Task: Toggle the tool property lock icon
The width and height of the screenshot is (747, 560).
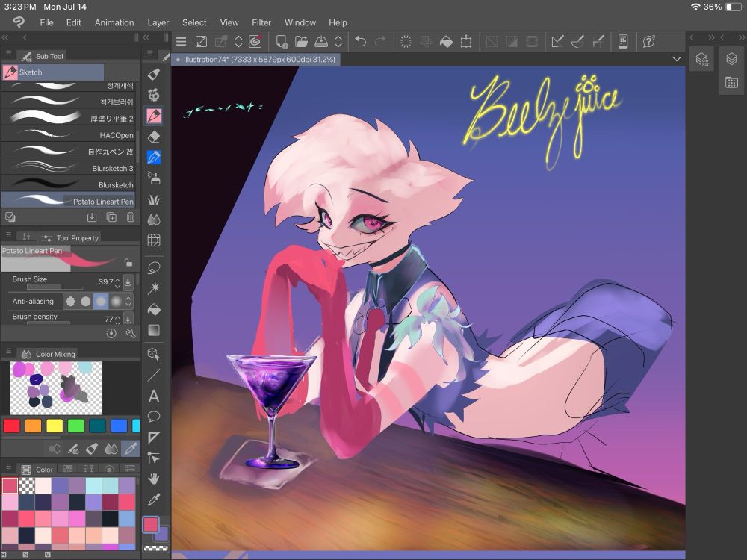Action: pos(128,262)
